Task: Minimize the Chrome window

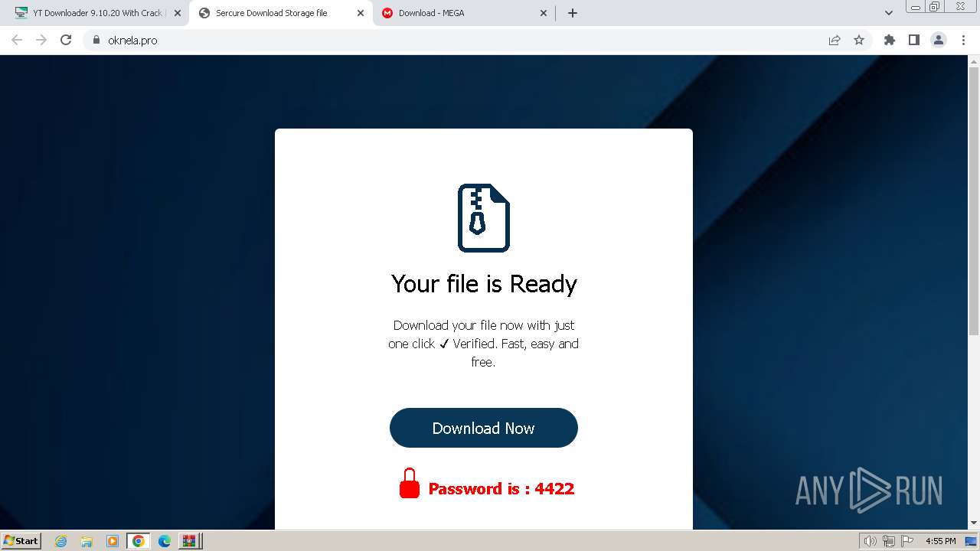Action: click(x=915, y=7)
